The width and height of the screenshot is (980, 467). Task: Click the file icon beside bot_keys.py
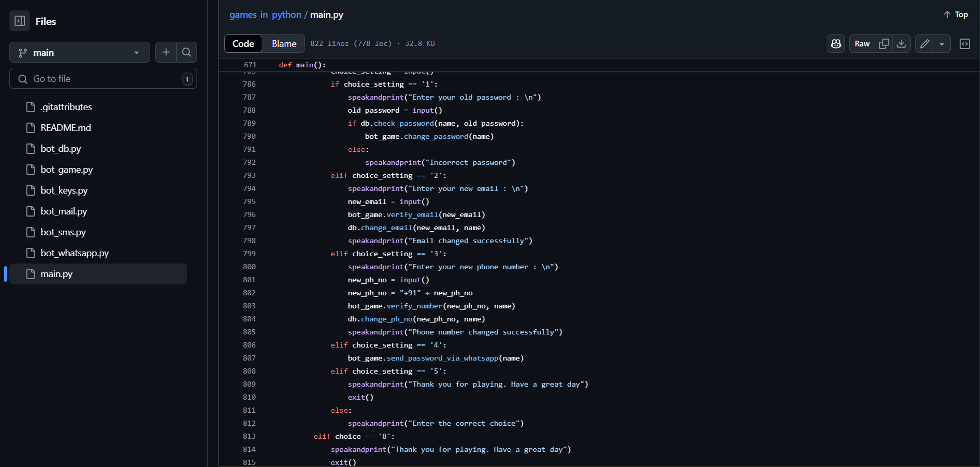click(31, 190)
